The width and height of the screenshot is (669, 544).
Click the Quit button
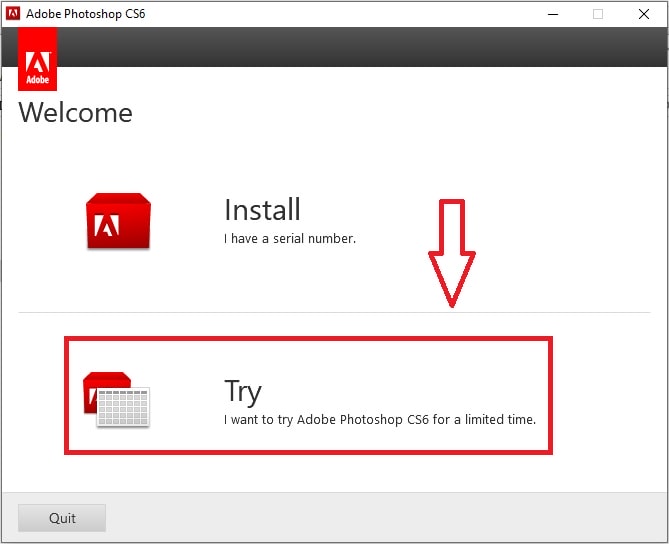pos(62,518)
